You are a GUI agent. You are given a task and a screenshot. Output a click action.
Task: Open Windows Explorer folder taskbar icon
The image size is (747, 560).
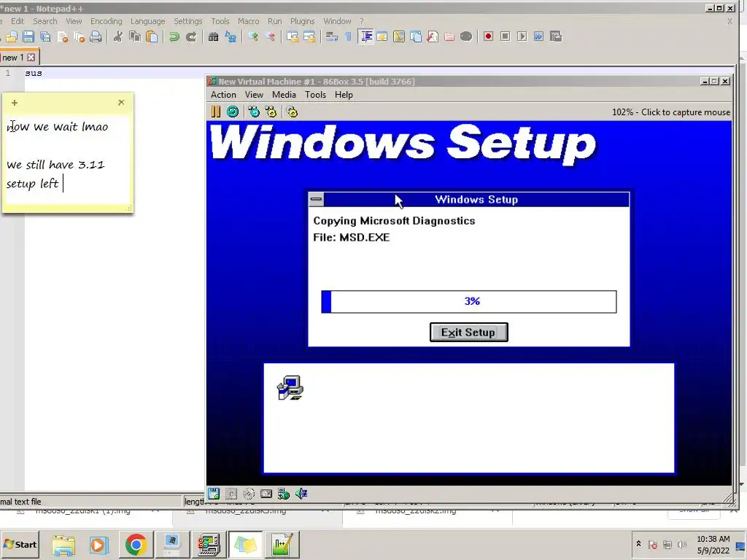[63, 544]
